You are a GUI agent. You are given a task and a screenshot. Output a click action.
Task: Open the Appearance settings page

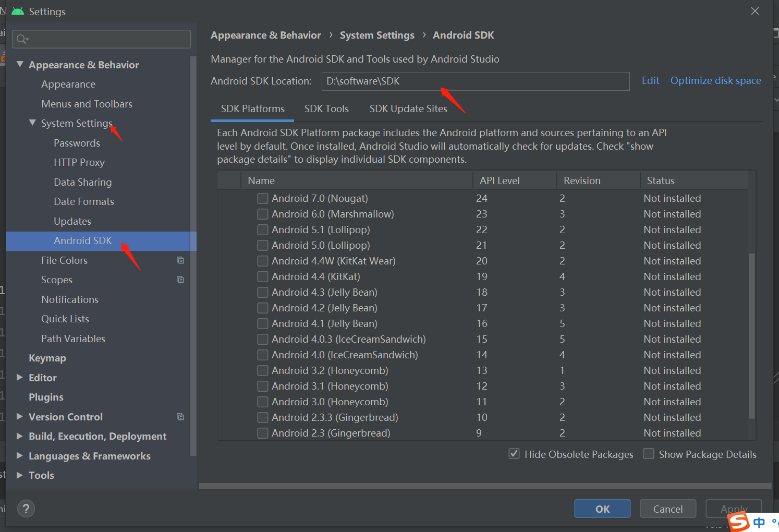click(68, 84)
